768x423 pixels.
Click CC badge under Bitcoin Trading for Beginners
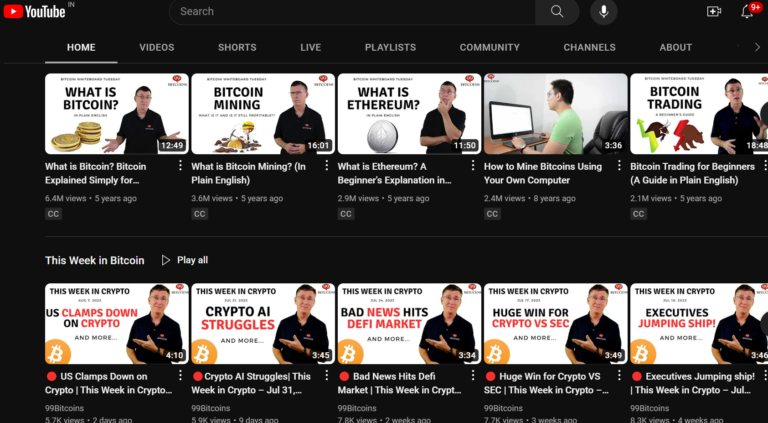(x=638, y=214)
